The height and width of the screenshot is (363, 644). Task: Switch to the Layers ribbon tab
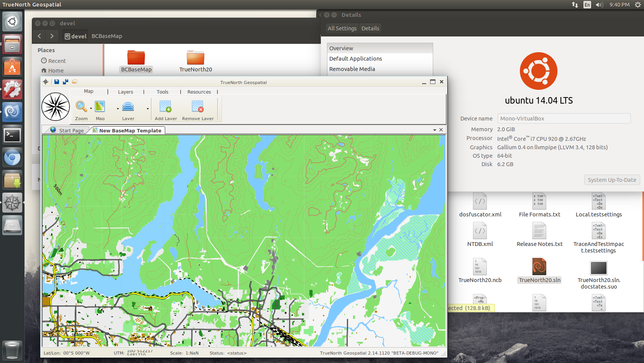[x=125, y=92]
